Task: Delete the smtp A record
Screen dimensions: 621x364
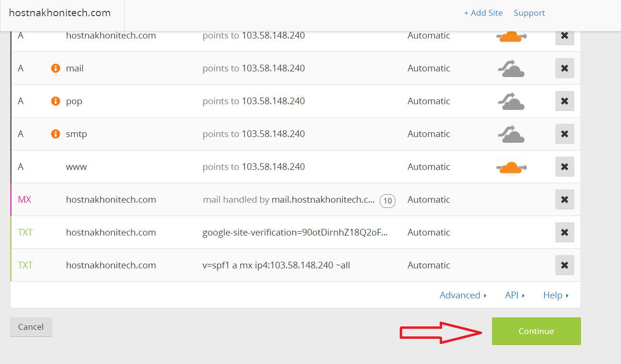Action: (x=565, y=134)
